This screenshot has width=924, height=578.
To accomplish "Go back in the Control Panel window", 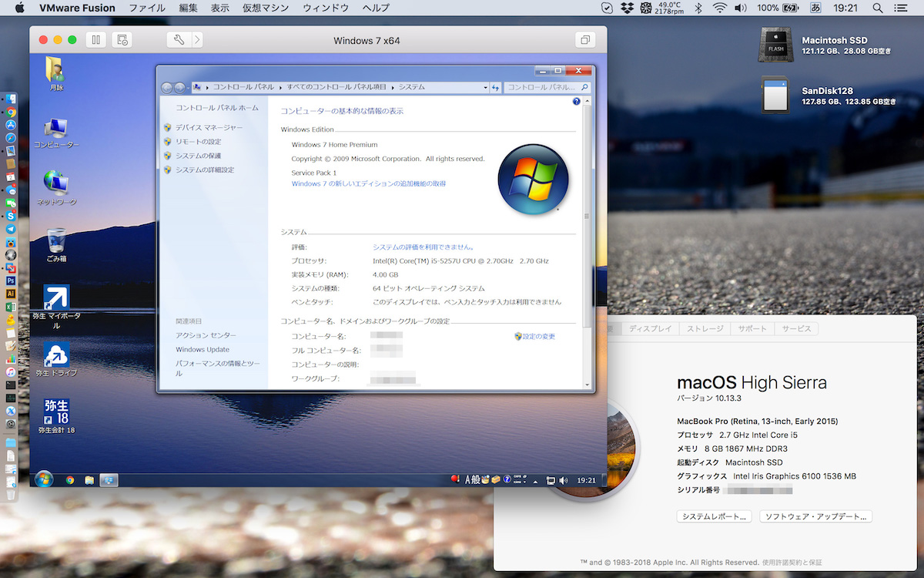I will pyautogui.click(x=167, y=88).
